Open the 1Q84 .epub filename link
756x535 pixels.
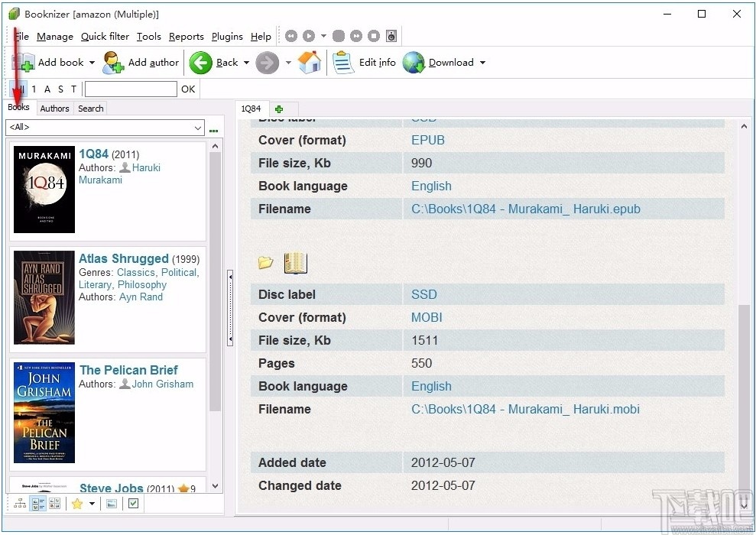(525, 209)
